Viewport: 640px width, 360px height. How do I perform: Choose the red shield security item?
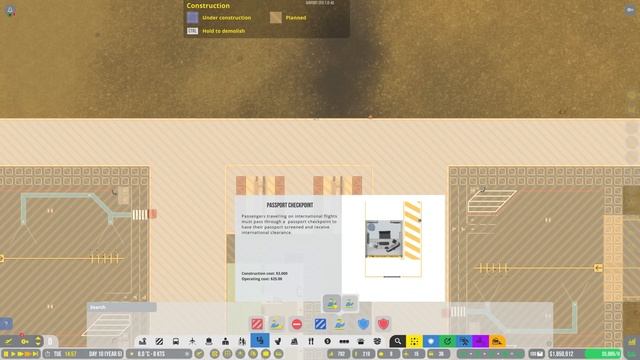click(x=383, y=324)
